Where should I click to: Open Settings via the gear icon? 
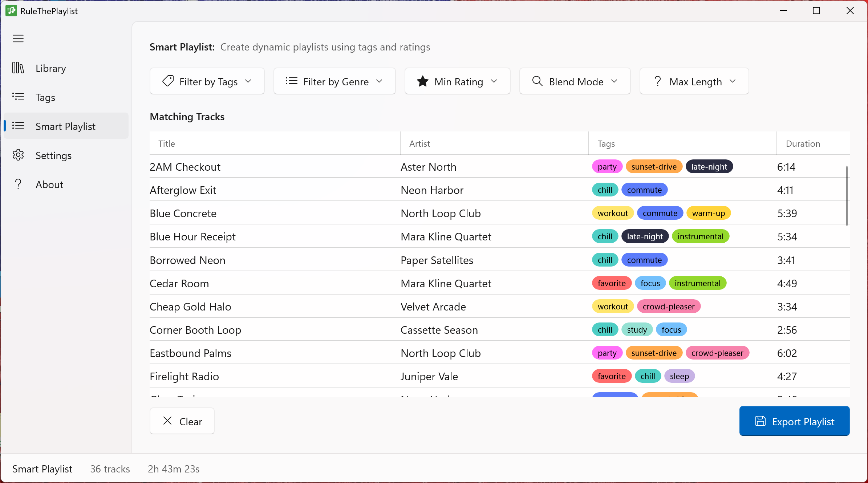(x=19, y=155)
